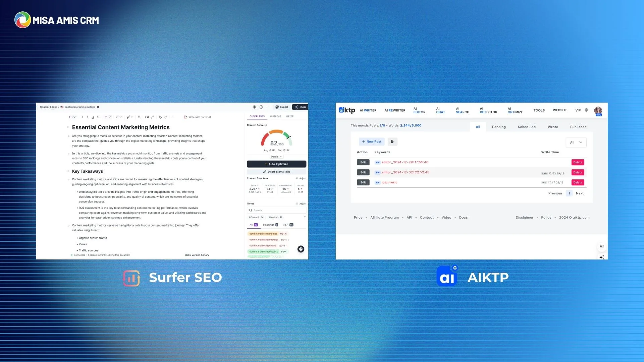Open the help question mark bubble
This screenshot has height=362, width=644.
pyautogui.click(x=301, y=249)
